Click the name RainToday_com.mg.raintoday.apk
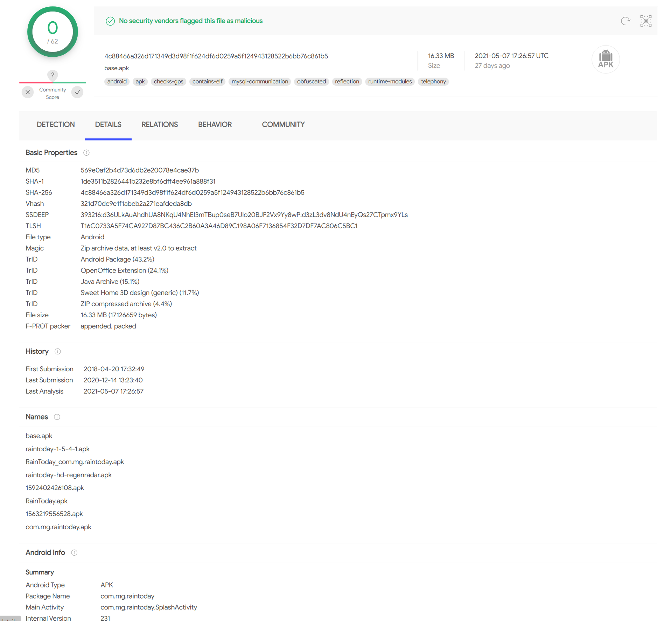672x621 pixels. pos(75,462)
